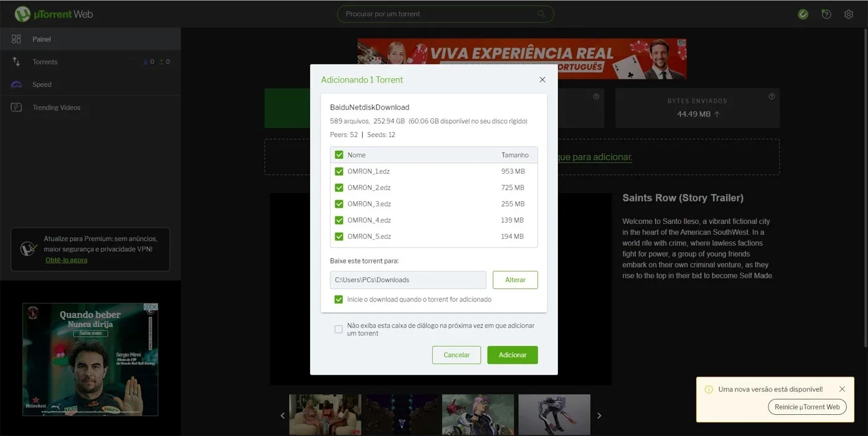Click the 953 MB size value
868x436 pixels.
[x=513, y=171]
